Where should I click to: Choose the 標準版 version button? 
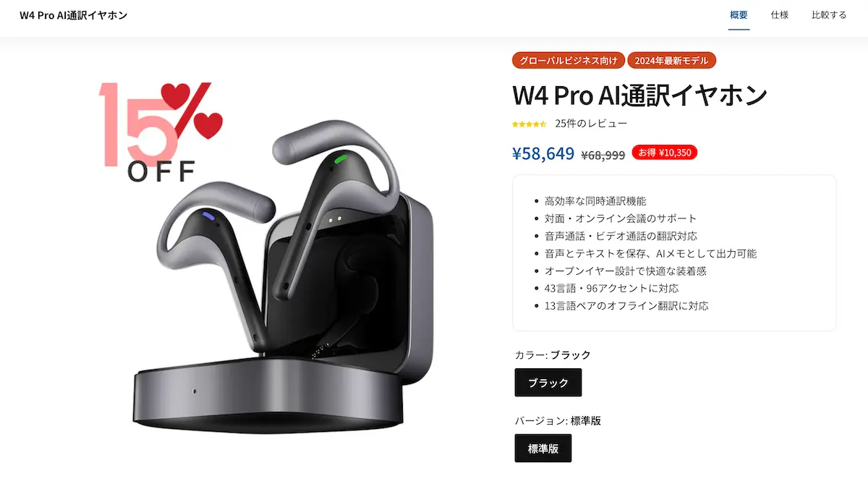tap(542, 448)
